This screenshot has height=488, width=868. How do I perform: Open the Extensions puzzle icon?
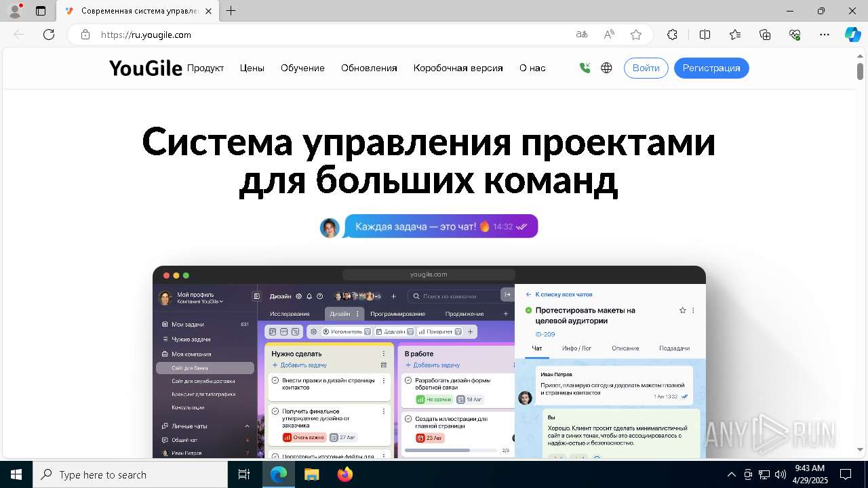(672, 35)
